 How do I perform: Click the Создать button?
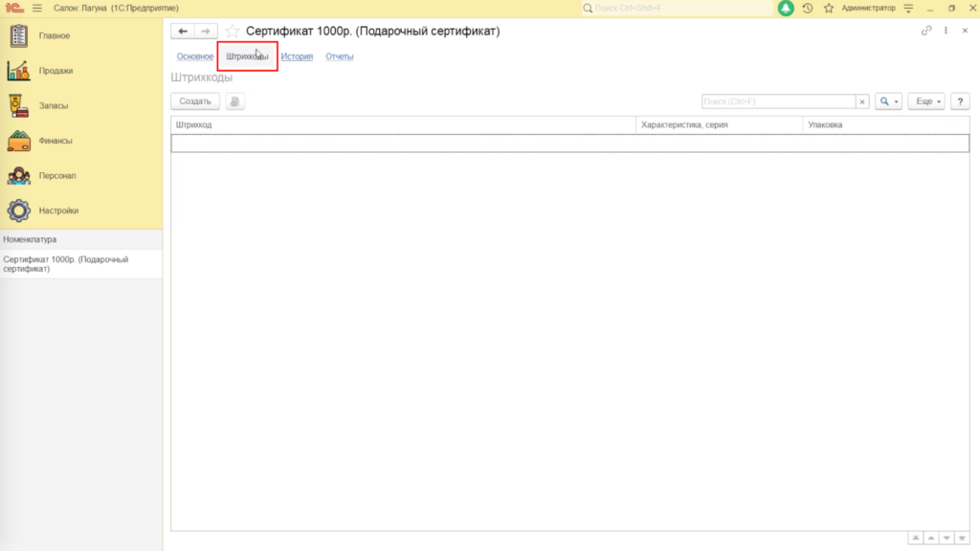click(195, 101)
